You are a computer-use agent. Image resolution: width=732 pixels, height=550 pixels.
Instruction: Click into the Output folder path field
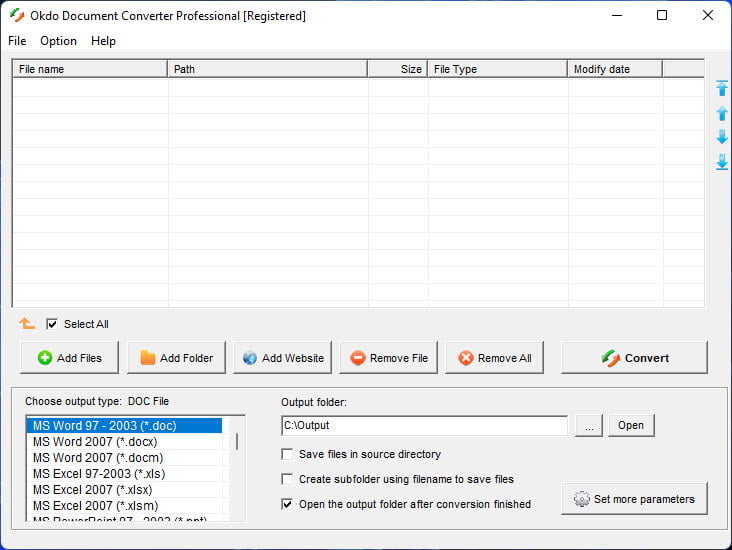point(425,425)
